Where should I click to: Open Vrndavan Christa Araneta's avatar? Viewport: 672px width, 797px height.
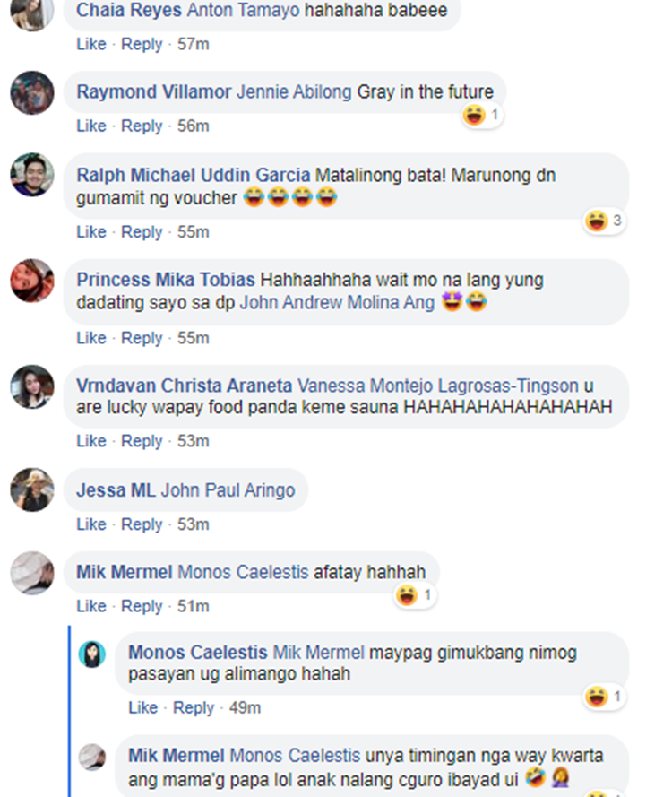[32, 386]
